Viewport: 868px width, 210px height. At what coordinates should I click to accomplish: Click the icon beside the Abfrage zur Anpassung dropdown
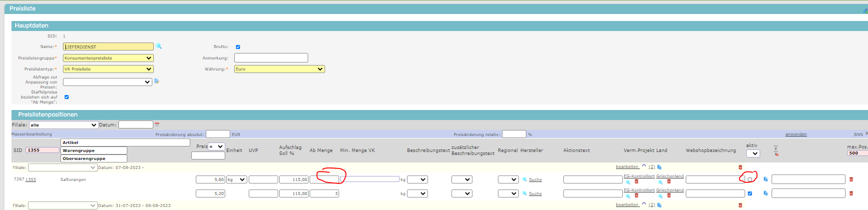[157, 81]
